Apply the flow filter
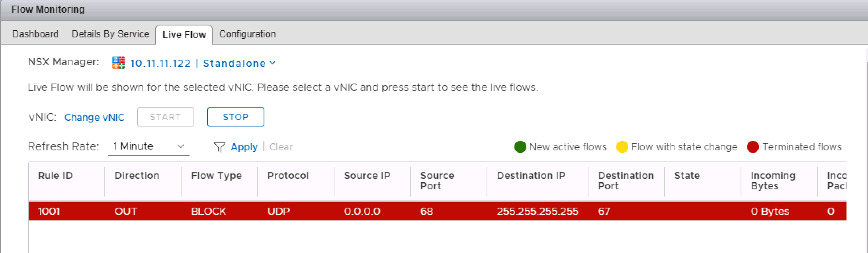 point(244,147)
